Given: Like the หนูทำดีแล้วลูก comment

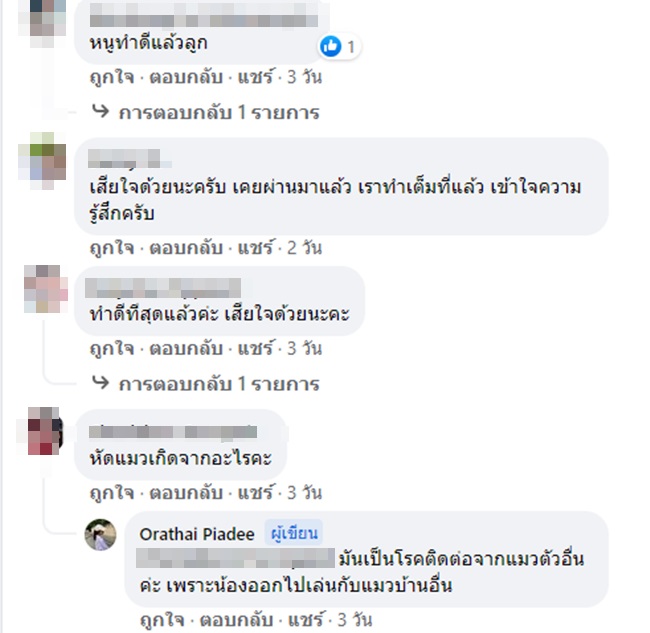Looking at the screenshot, I should [x=112, y=77].
